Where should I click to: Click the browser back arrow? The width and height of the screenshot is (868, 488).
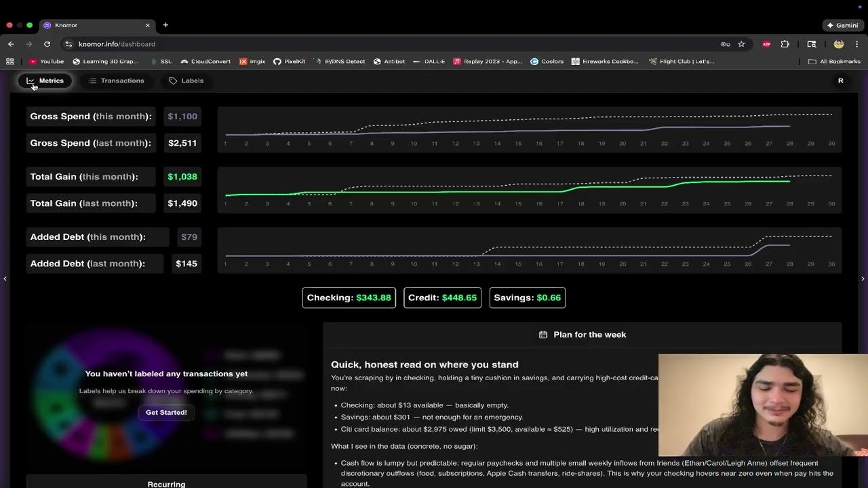click(11, 44)
